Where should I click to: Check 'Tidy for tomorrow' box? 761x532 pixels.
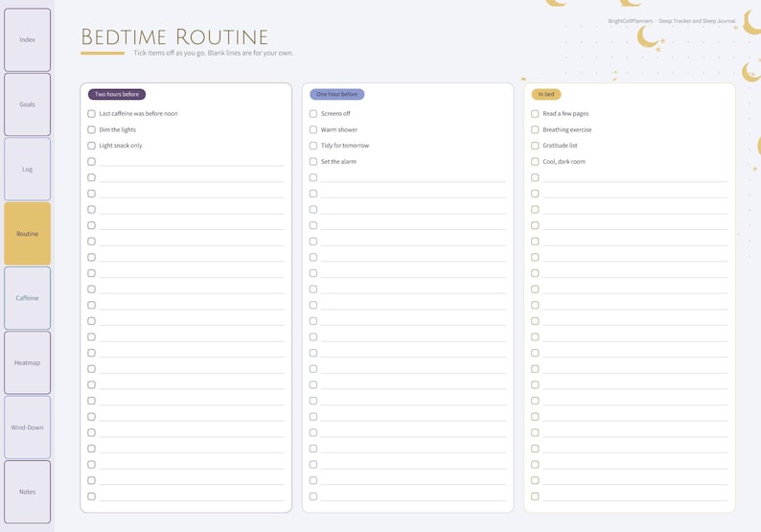(x=313, y=146)
